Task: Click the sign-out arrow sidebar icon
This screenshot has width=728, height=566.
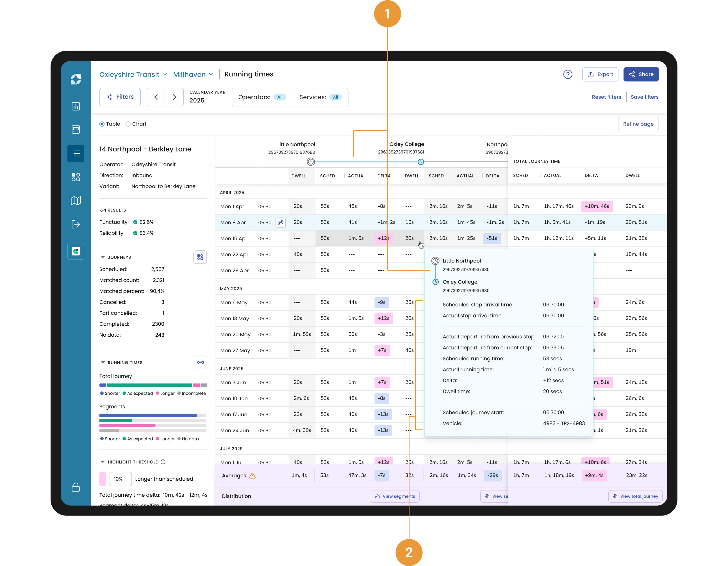Action: [x=76, y=224]
